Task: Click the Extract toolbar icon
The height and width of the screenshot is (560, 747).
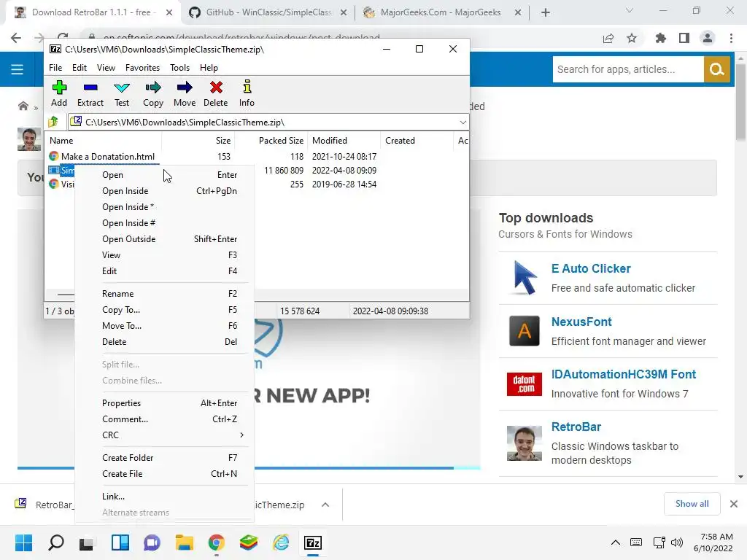Action: pos(90,93)
